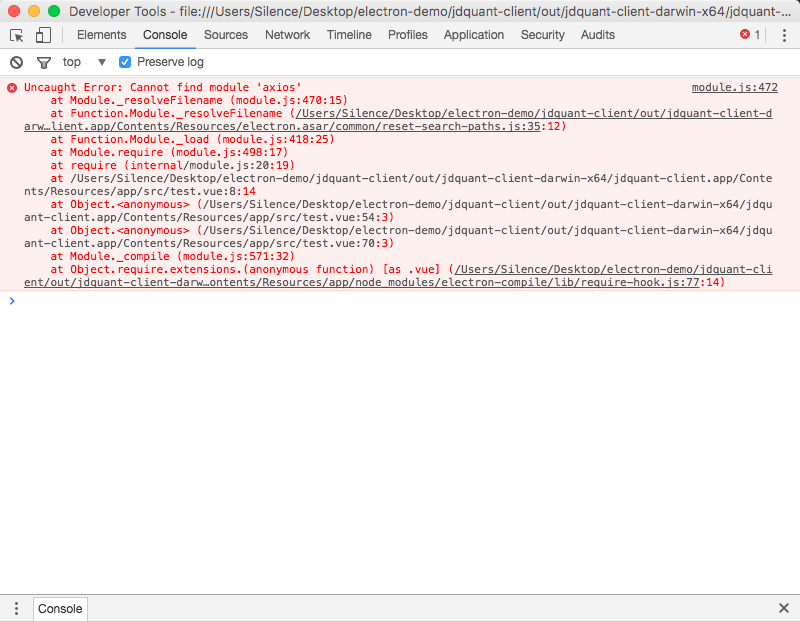Open the Timeline tab
Screen dimensions: 800x622
tap(349, 35)
